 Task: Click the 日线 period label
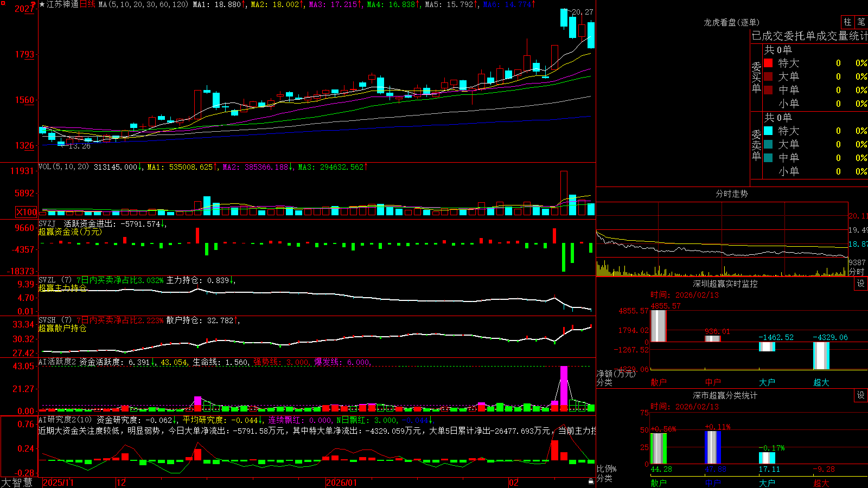point(87,4)
